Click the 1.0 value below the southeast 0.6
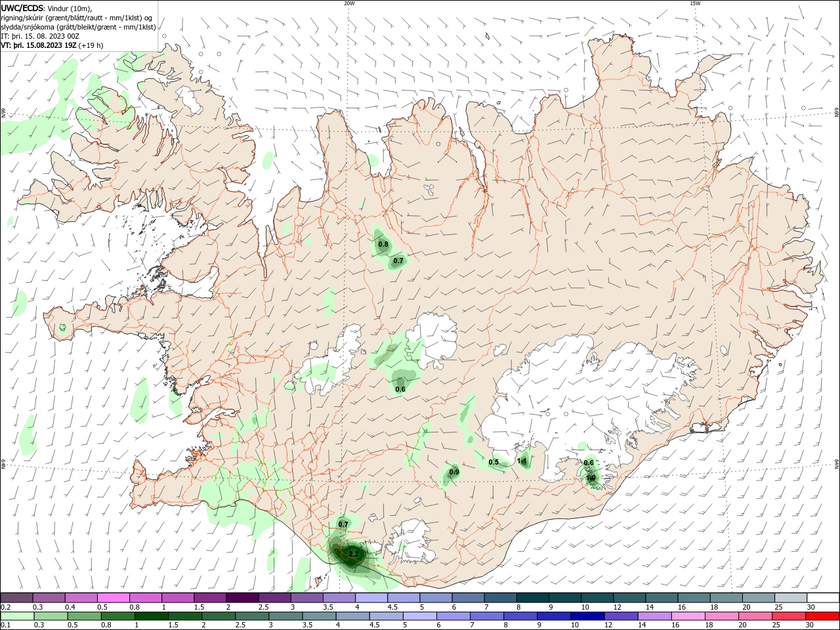 pyautogui.click(x=591, y=478)
